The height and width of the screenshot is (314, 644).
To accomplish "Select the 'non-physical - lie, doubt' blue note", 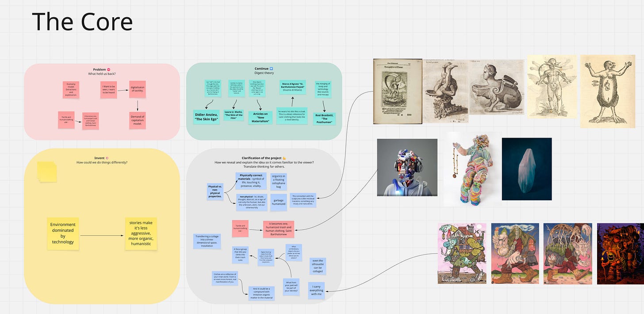I will [x=252, y=202].
